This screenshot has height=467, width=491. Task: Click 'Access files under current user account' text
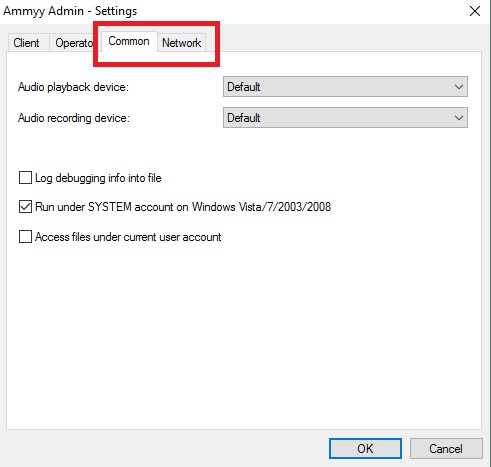(x=128, y=237)
